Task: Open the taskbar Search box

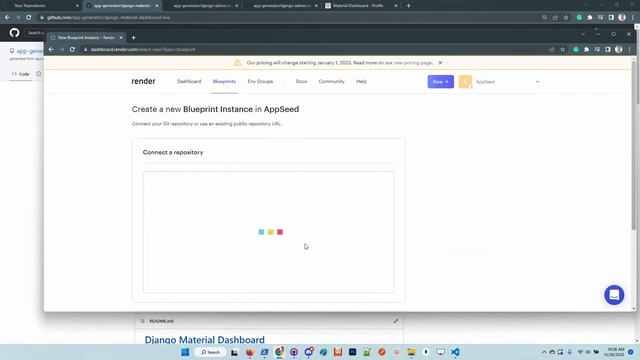Action: tap(210, 352)
